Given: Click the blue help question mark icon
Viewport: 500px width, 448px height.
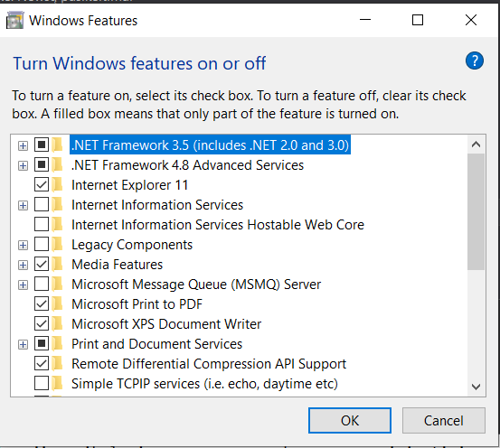Looking at the screenshot, I should (474, 61).
